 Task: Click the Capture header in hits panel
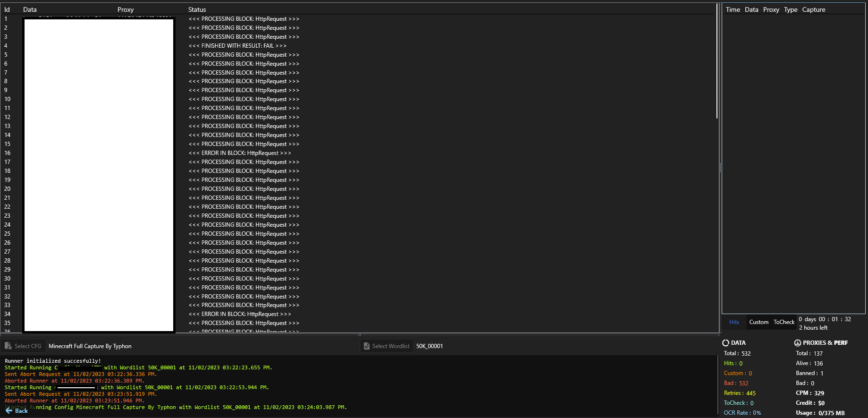tap(814, 9)
